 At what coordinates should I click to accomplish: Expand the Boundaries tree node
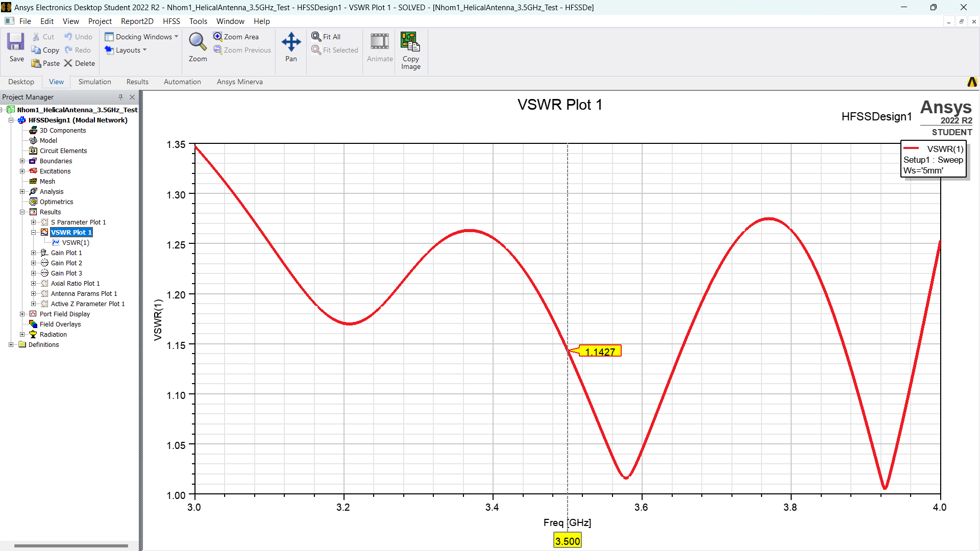click(x=22, y=161)
